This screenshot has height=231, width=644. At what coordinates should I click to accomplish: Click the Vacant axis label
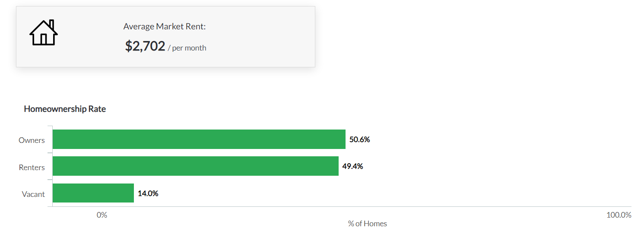[x=33, y=194]
